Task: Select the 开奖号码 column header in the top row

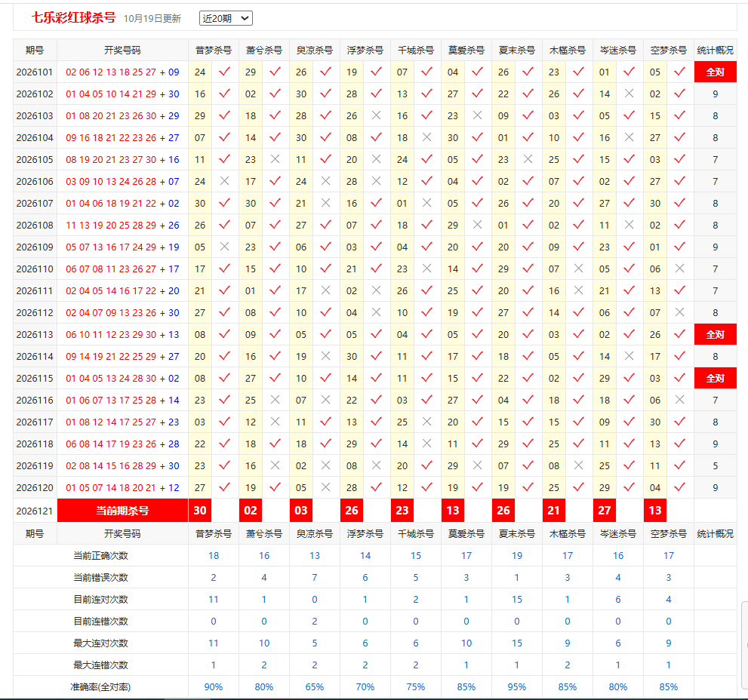Action: click(122, 51)
